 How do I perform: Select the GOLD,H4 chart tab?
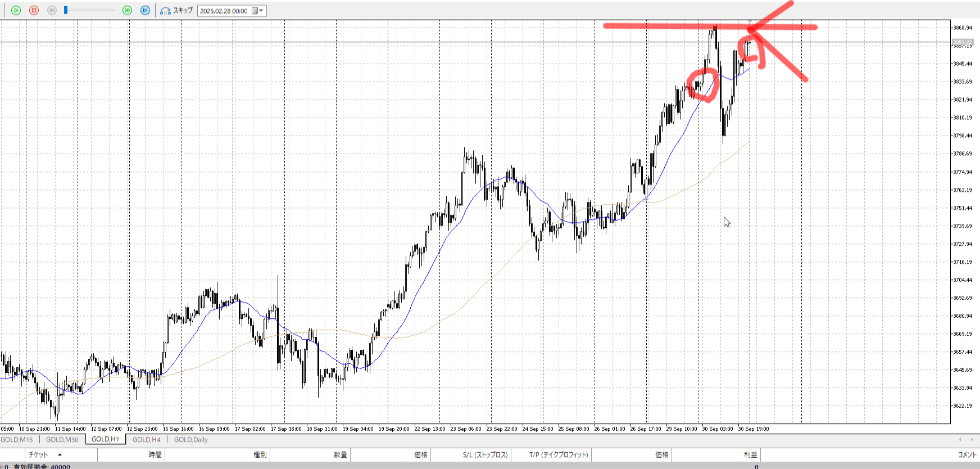pos(146,440)
